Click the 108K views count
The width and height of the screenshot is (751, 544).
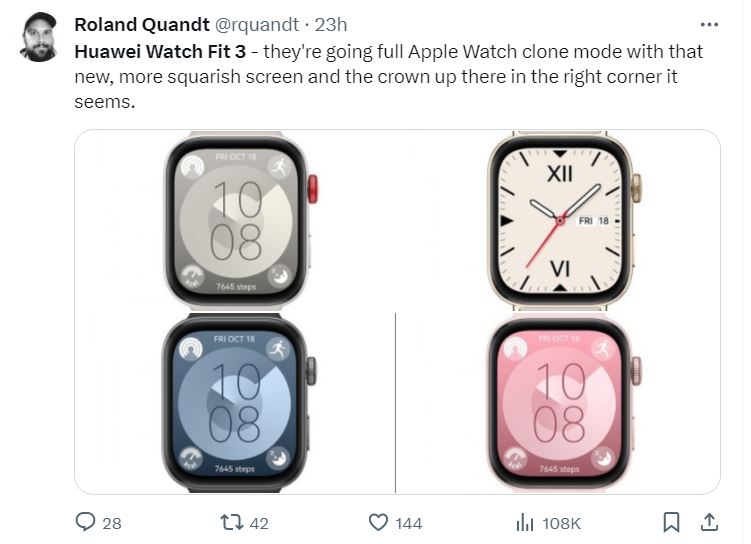click(560, 522)
